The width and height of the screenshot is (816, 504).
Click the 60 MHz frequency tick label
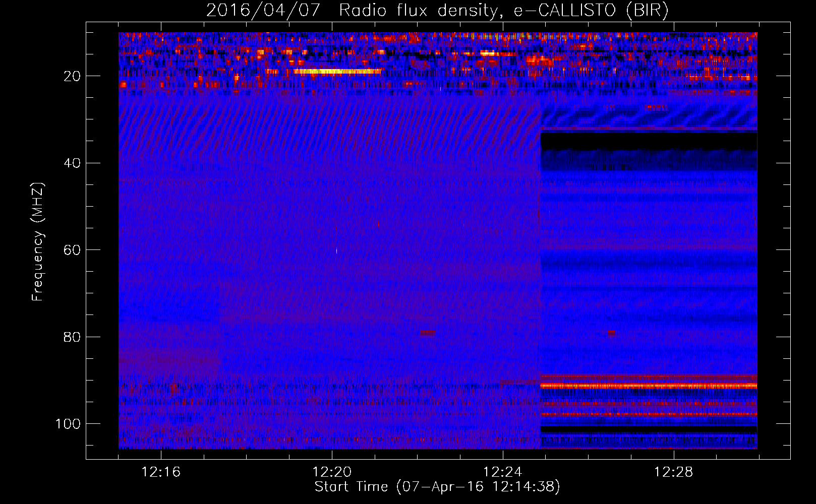tap(72, 250)
